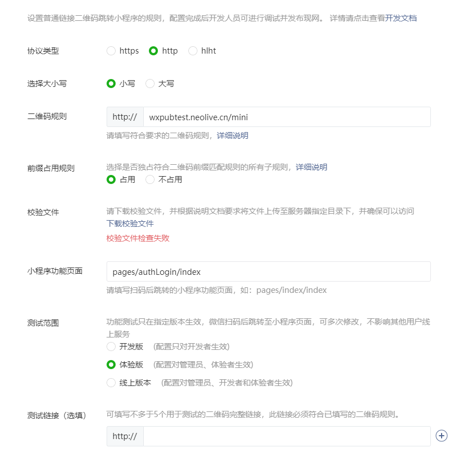Click the 协议类型 label

(x=43, y=51)
